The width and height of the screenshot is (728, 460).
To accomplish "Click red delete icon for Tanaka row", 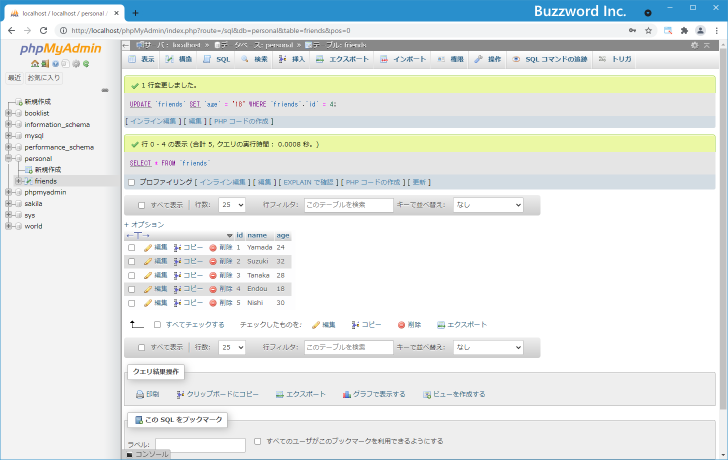I will [x=213, y=275].
